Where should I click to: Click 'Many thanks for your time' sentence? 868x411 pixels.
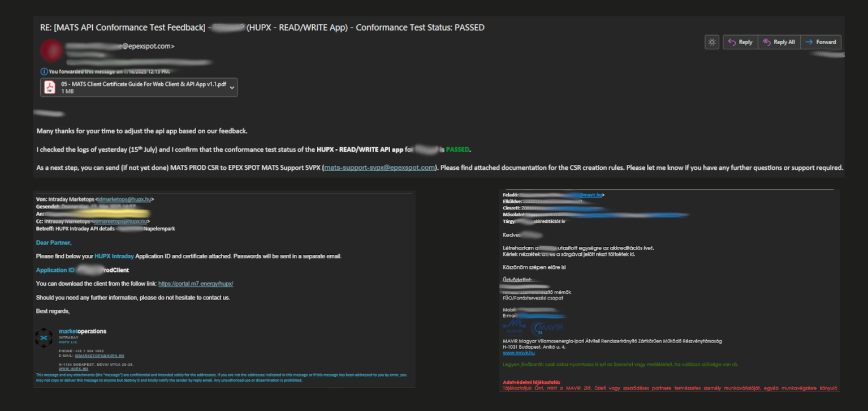click(x=142, y=131)
